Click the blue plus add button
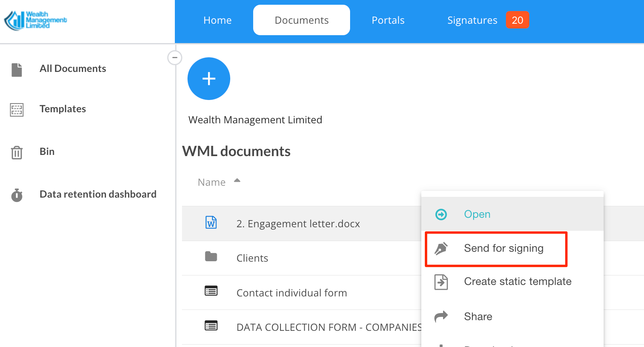 point(208,79)
